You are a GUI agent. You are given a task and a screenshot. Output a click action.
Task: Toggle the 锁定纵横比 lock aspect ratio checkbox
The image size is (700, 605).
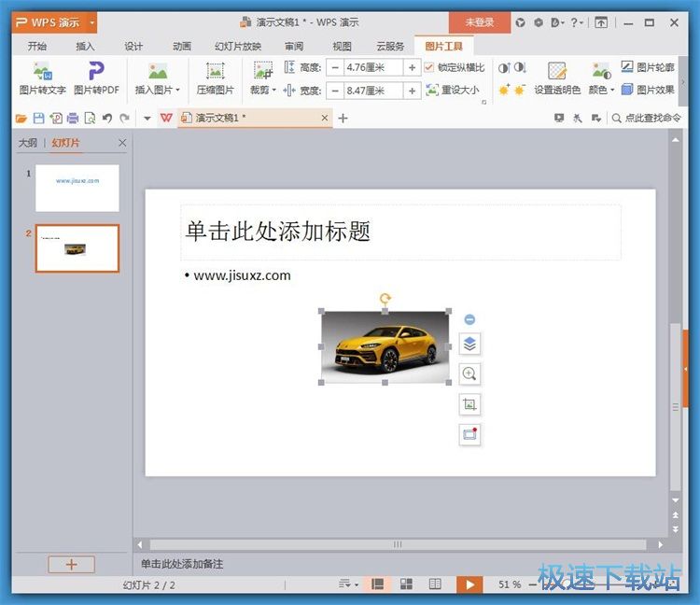coord(429,67)
